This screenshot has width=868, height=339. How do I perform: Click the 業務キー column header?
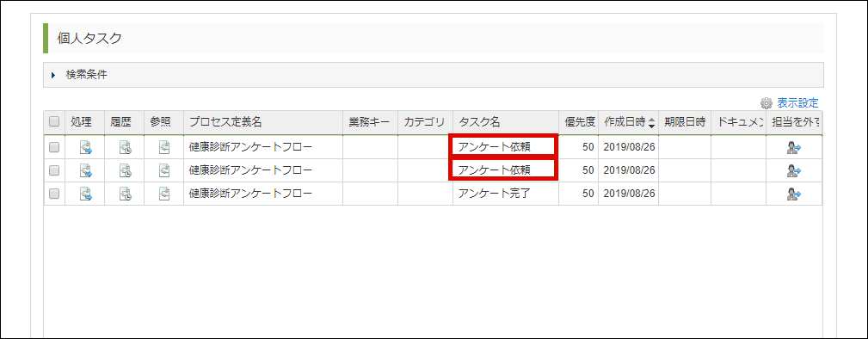click(370, 122)
